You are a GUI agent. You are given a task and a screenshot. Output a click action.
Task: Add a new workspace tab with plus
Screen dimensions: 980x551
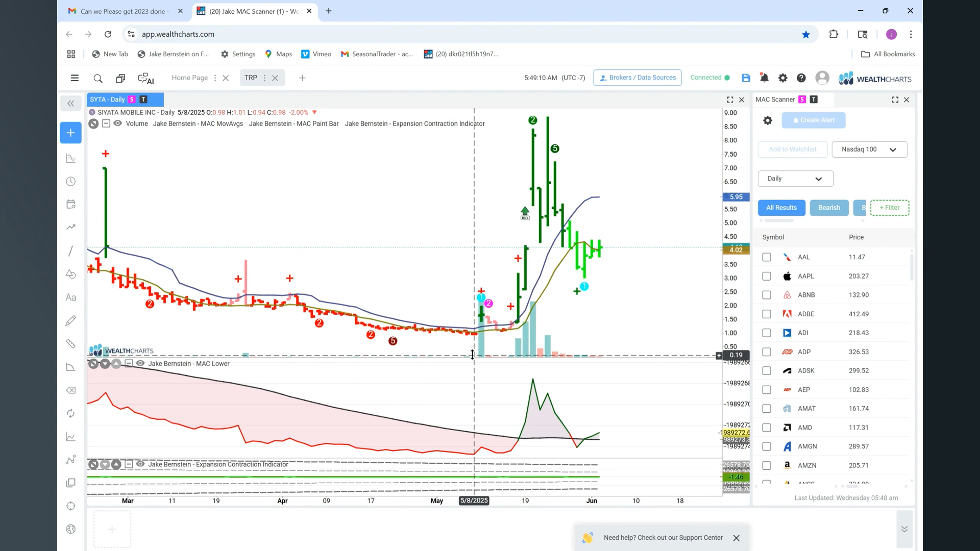302,78
